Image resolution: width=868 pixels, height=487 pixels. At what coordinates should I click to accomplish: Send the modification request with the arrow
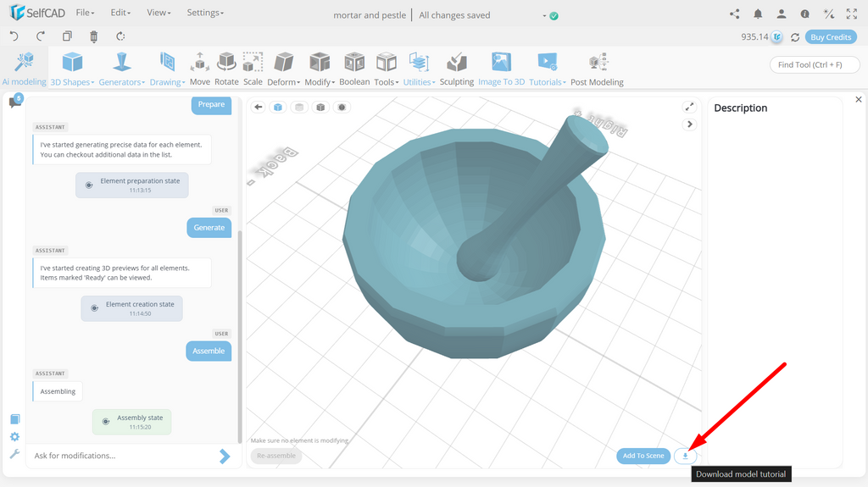point(224,456)
